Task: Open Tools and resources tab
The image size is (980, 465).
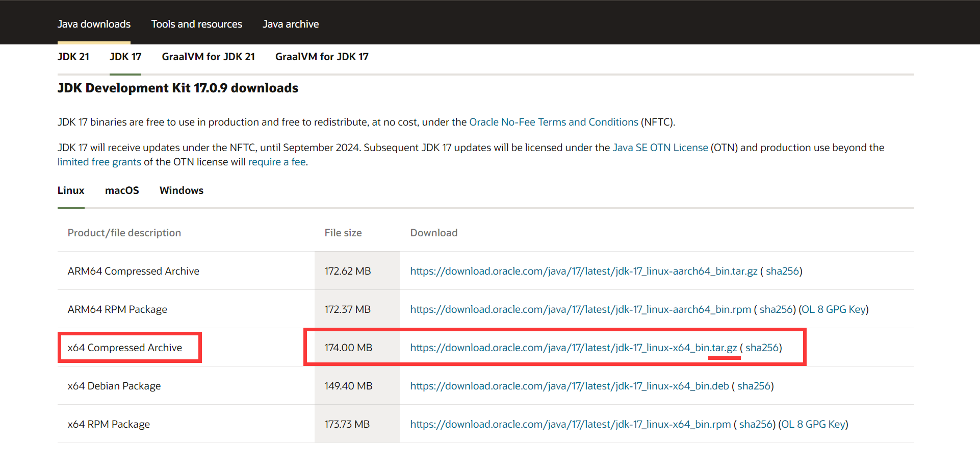Action: pyautogui.click(x=197, y=24)
